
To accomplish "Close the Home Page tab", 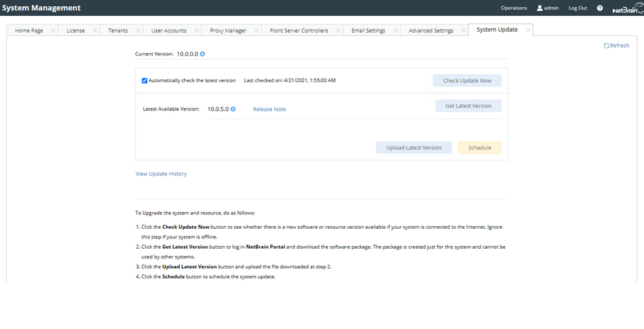I will click(x=53, y=30).
